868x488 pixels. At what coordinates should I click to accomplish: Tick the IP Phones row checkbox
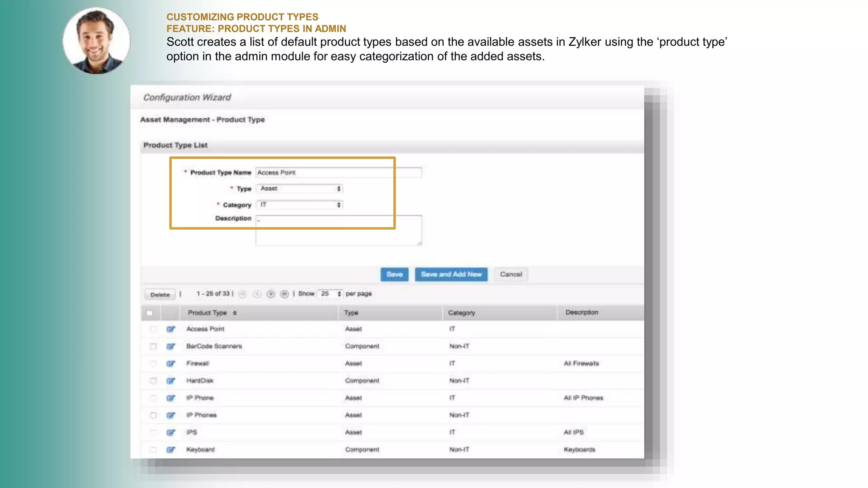pos(153,415)
